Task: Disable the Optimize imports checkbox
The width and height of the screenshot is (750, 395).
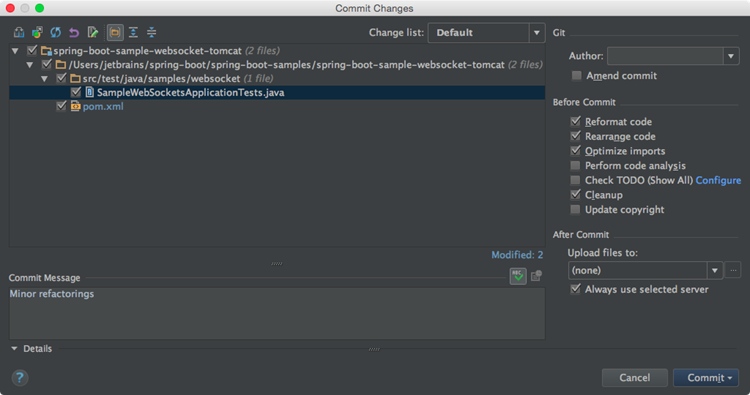Action: click(x=575, y=151)
